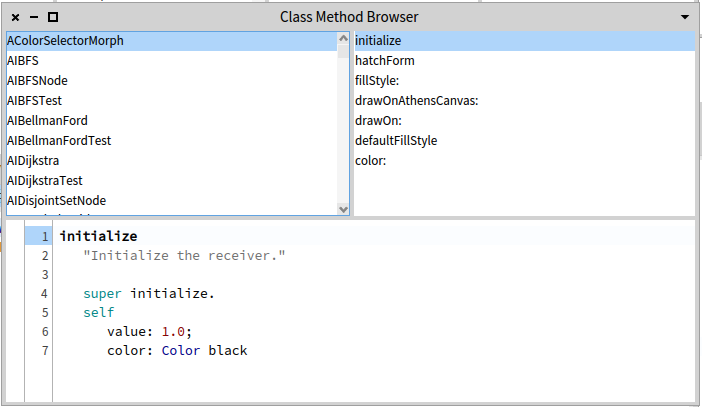
Task: Click the 'black' message on line 7
Action: pyautogui.click(x=228, y=350)
